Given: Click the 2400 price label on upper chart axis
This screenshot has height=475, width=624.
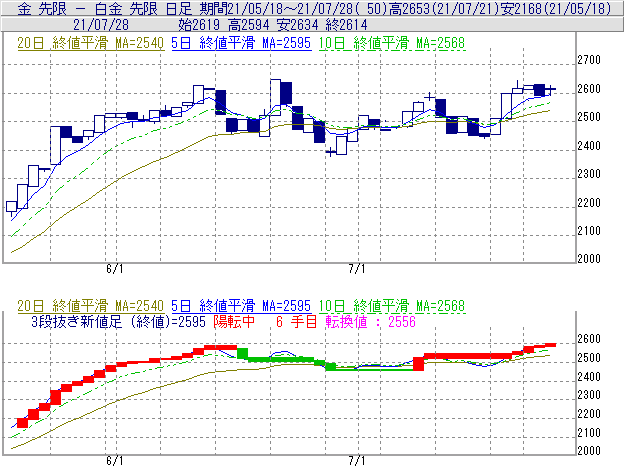Looking at the screenshot, I should tap(589, 146).
